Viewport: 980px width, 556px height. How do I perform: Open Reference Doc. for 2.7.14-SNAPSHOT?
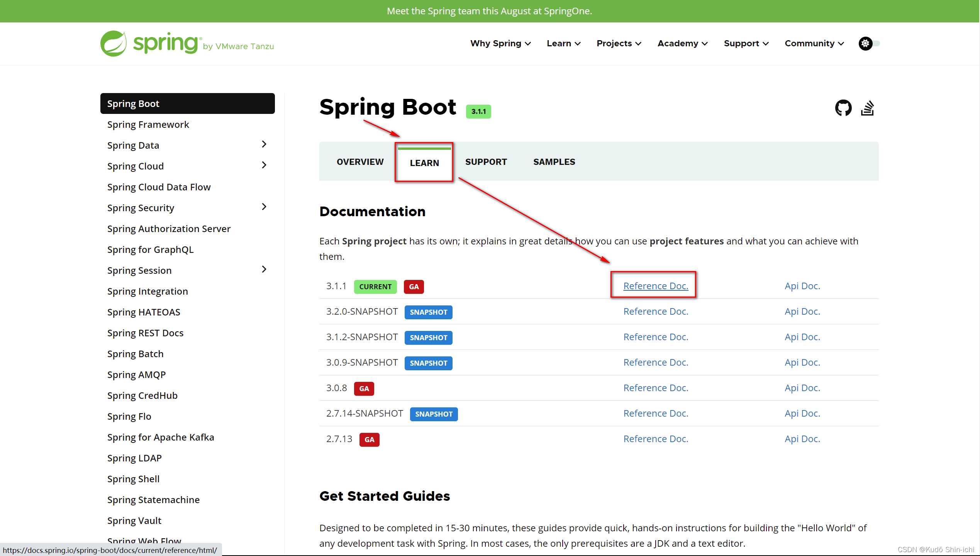tap(656, 413)
